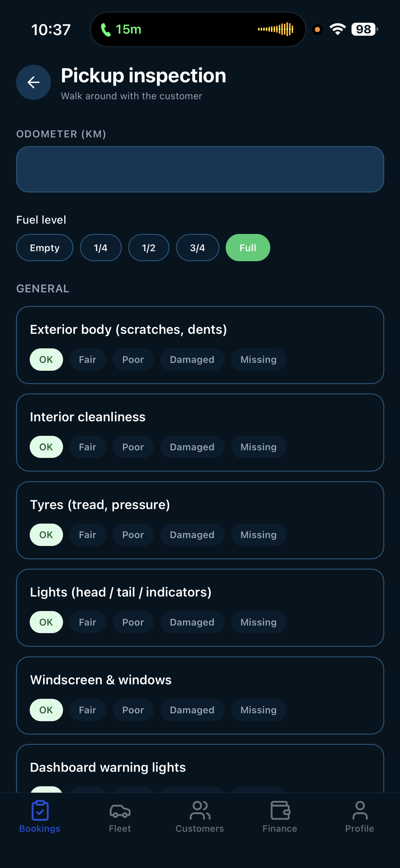Open the Profile person icon
400x868 pixels.
click(359, 810)
